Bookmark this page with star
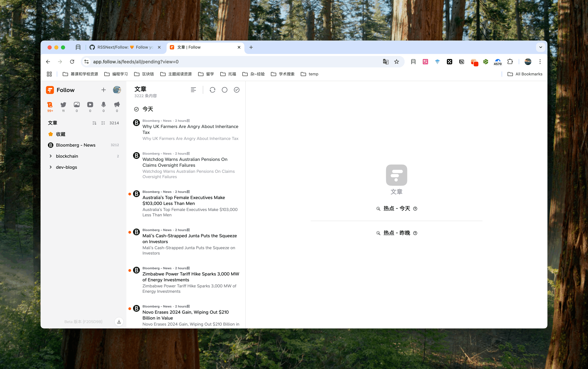The width and height of the screenshot is (588, 369). (397, 61)
